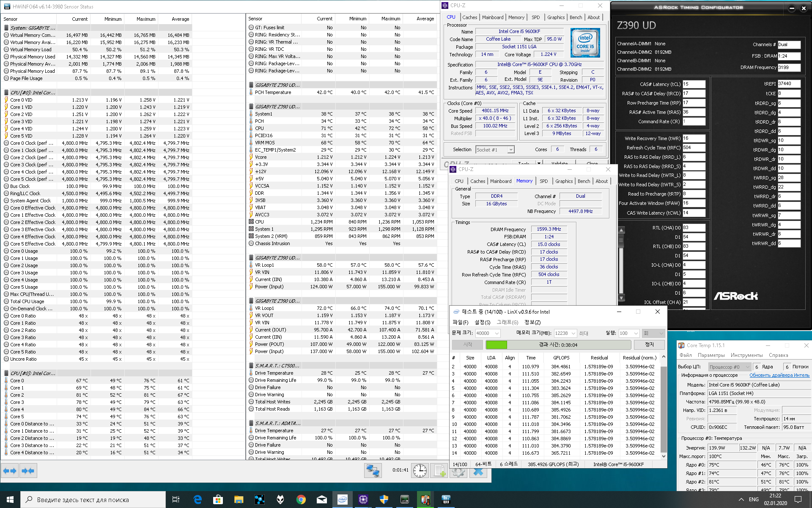Click the HWiNFO clock reset timer icon

click(420, 471)
